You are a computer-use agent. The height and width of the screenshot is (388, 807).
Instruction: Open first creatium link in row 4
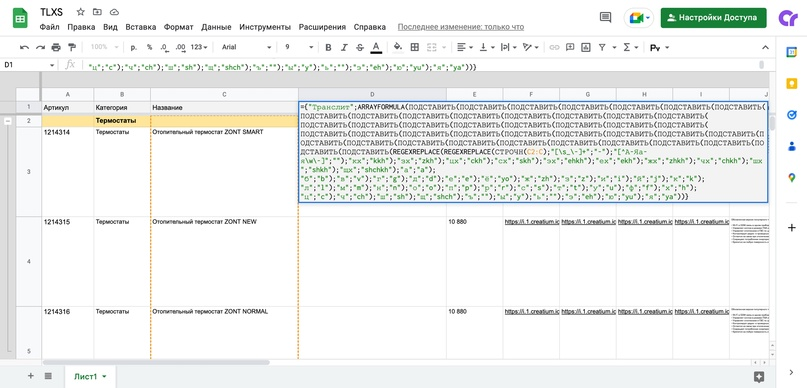(532, 222)
